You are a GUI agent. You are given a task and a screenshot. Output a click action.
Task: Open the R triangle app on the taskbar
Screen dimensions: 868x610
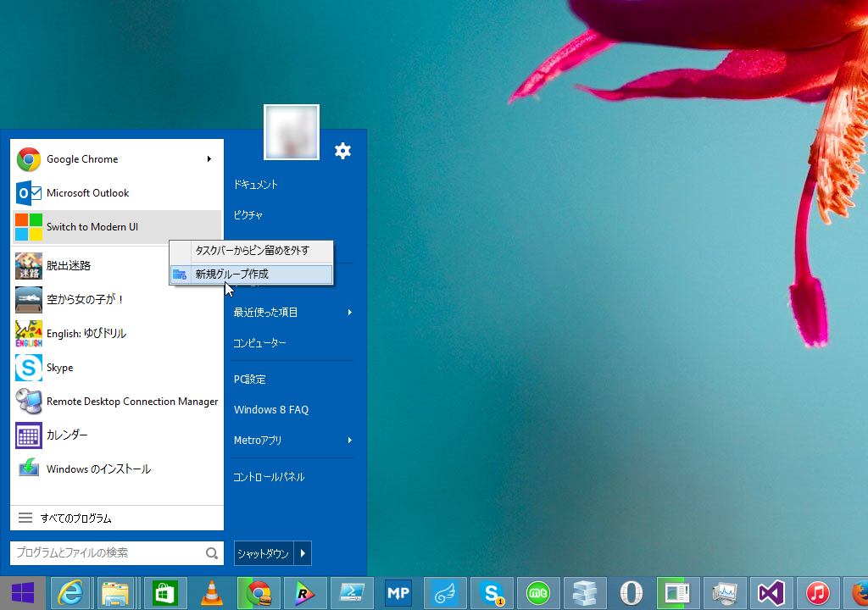click(x=305, y=593)
